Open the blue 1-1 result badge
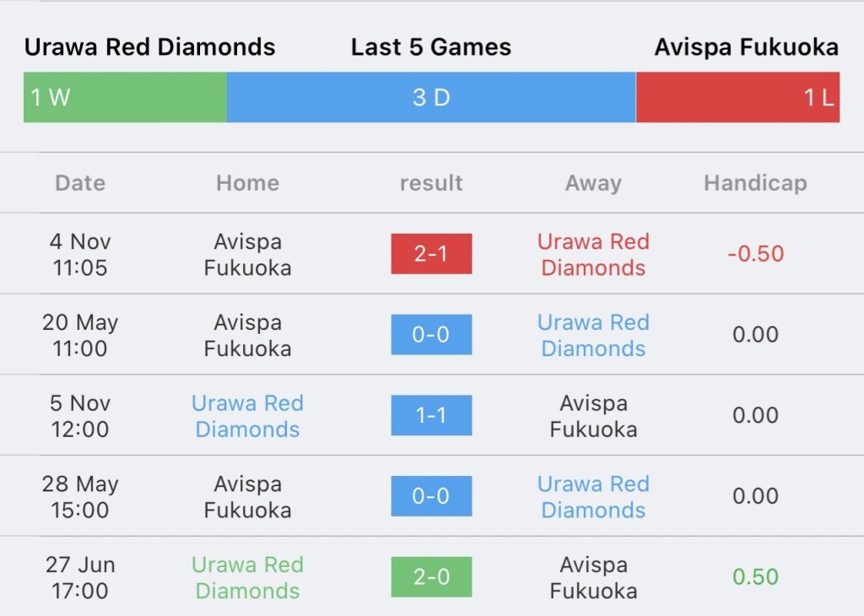This screenshot has width=864, height=616. (431, 415)
